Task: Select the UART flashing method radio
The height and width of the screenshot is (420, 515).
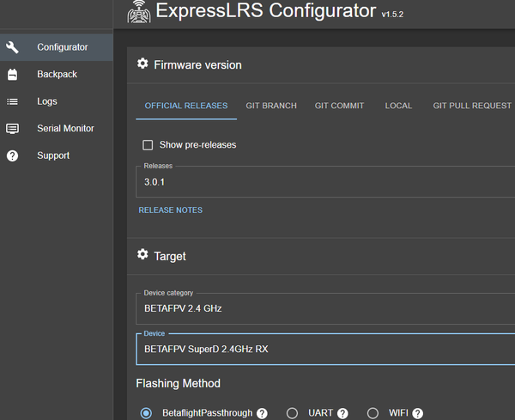Action: coord(292,413)
